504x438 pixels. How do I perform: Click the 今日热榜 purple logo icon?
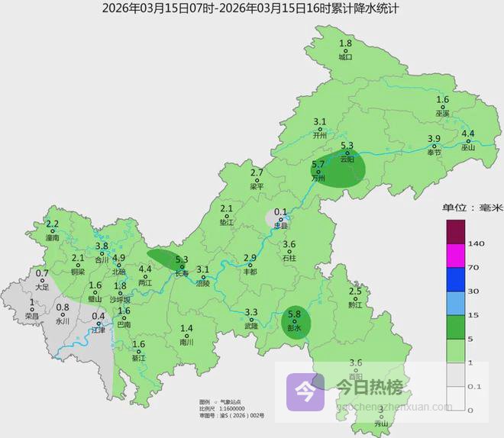pyautogui.click(x=305, y=392)
